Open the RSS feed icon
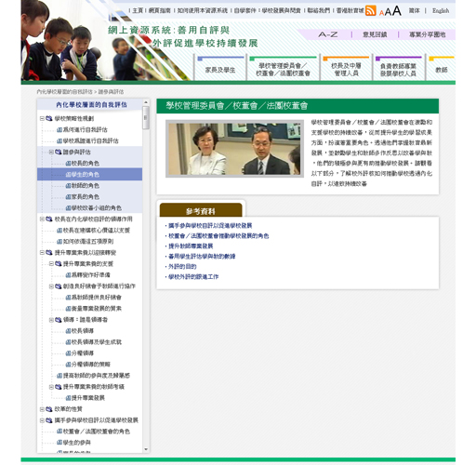 click(x=370, y=10)
